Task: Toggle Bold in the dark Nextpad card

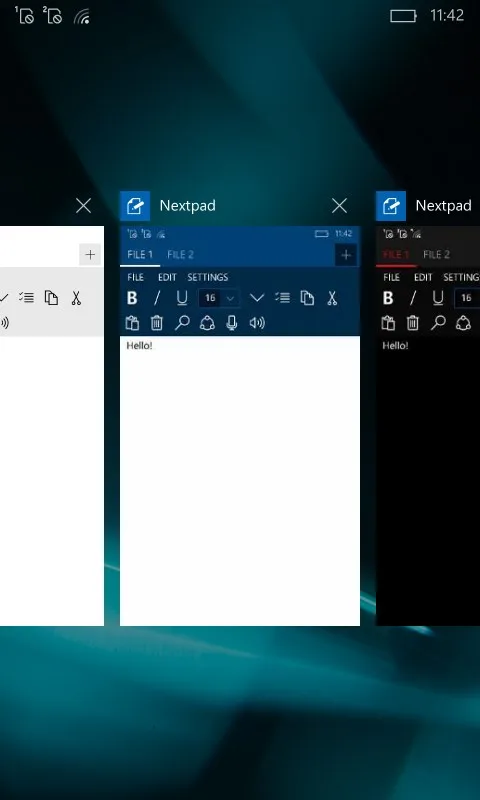Action: (388, 298)
